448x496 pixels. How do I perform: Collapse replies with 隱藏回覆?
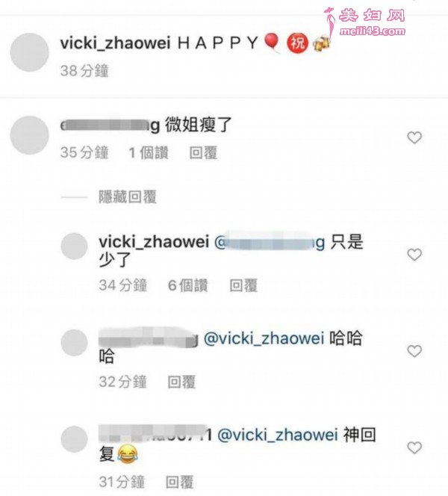tap(128, 196)
